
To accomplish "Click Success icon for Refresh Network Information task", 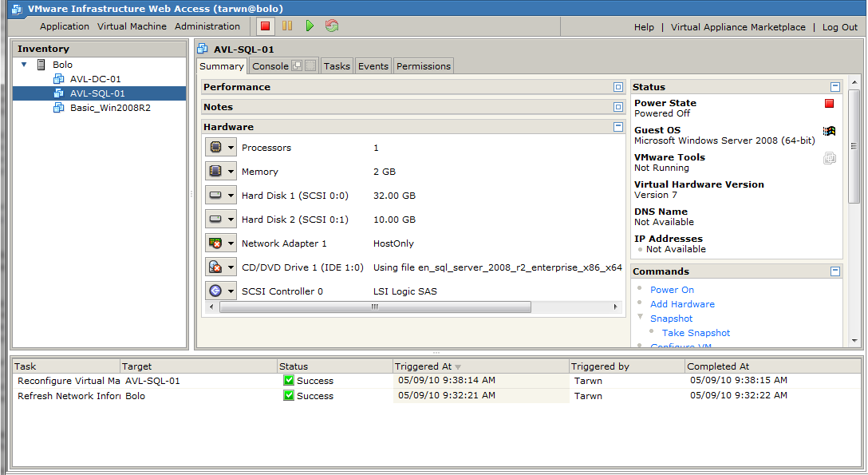I will (x=289, y=395).
